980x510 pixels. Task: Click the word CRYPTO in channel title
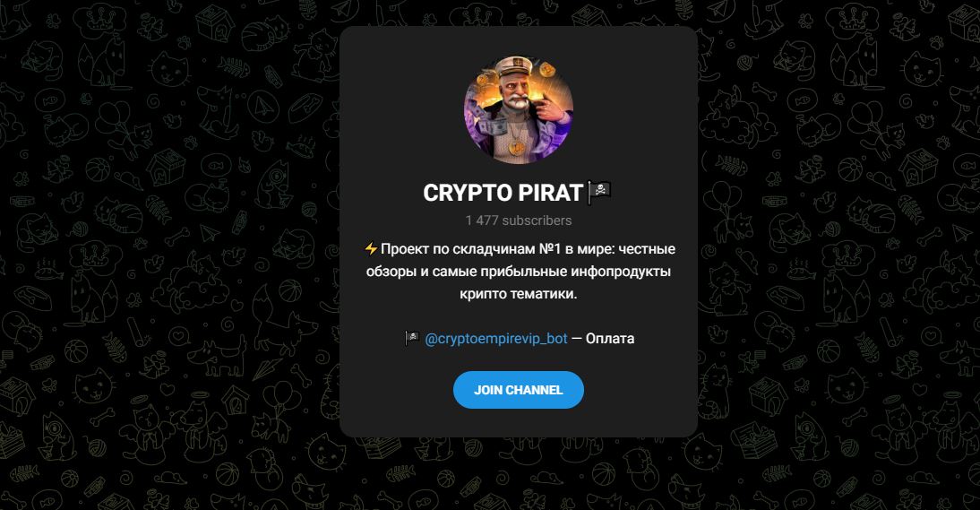tap(468, 193)
